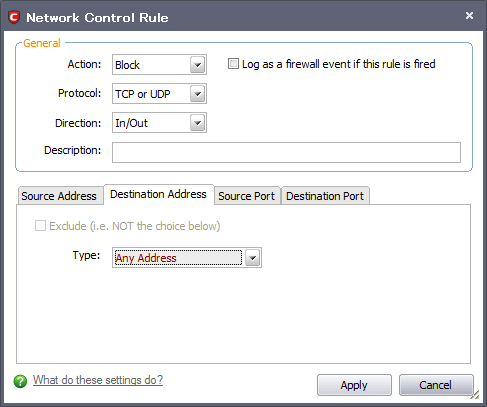The height and width of the screenshot is (407, 487).
Task: Click into the Description text field
Action: pyautogui.click(x=286, y=152)
